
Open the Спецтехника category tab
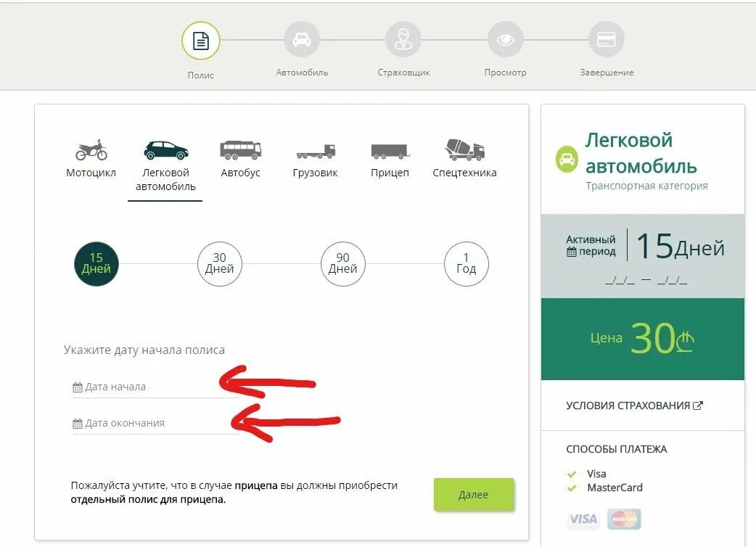465,159
